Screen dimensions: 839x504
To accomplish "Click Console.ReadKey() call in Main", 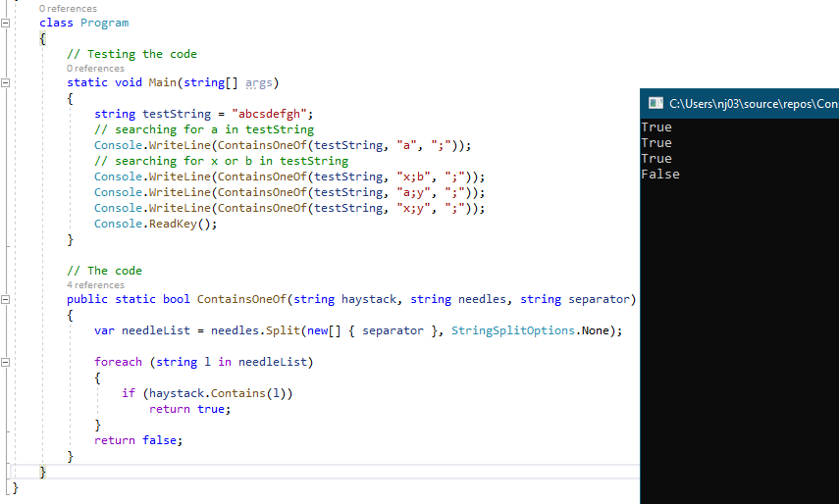I will pyautogui.click(x=155, y=224).
